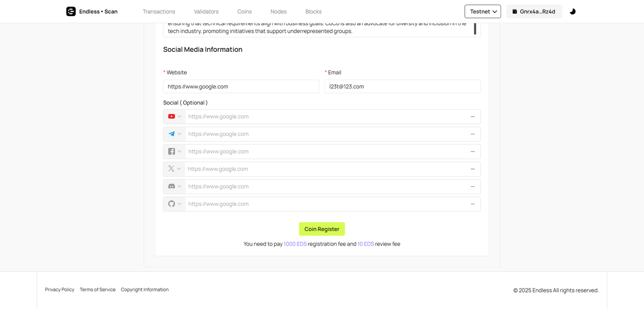Click into the Email input field
The width and height of the screenshot is (644, 309).
[403, 87]
